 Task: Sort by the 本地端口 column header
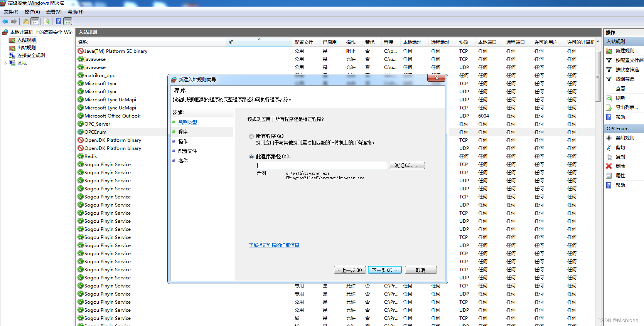tap(490, 42)
